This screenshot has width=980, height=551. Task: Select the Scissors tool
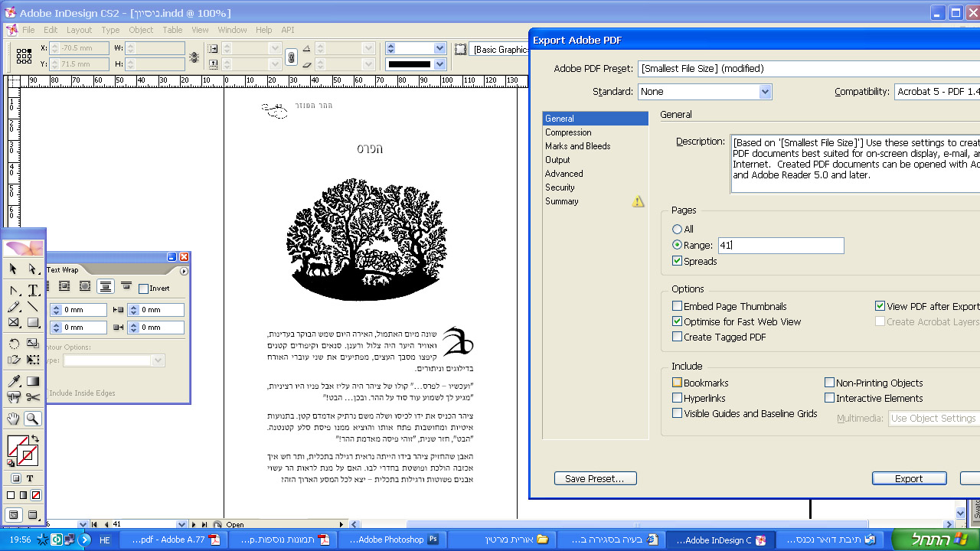coord(33,397)
